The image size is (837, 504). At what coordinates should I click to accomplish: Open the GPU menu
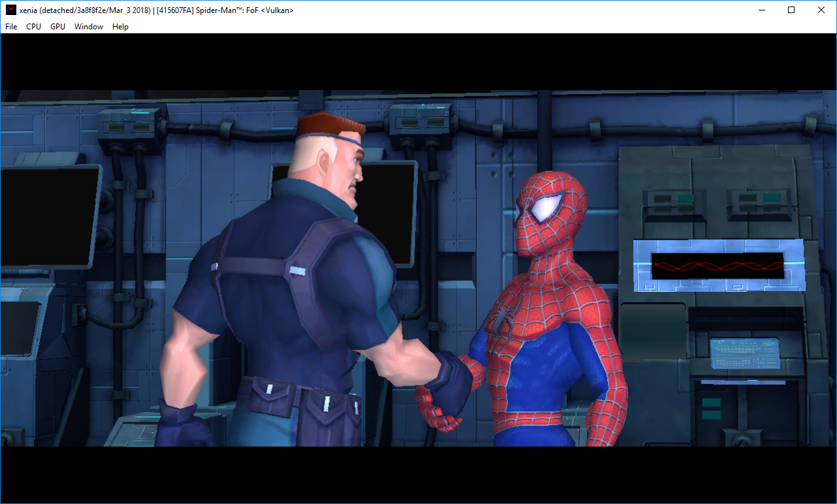(x=57, y=27)
